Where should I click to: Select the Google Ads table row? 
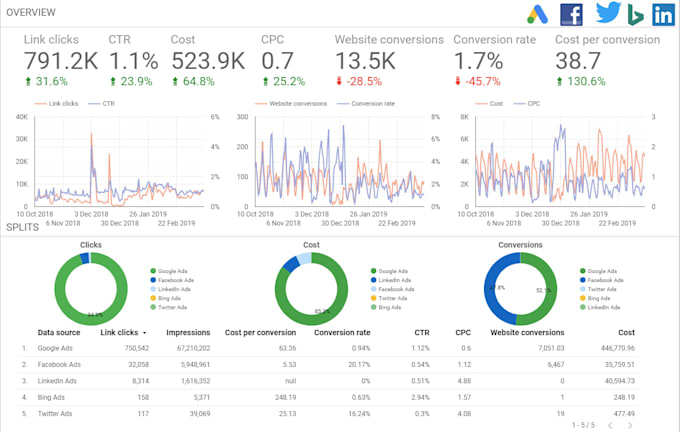click(328, 348)
